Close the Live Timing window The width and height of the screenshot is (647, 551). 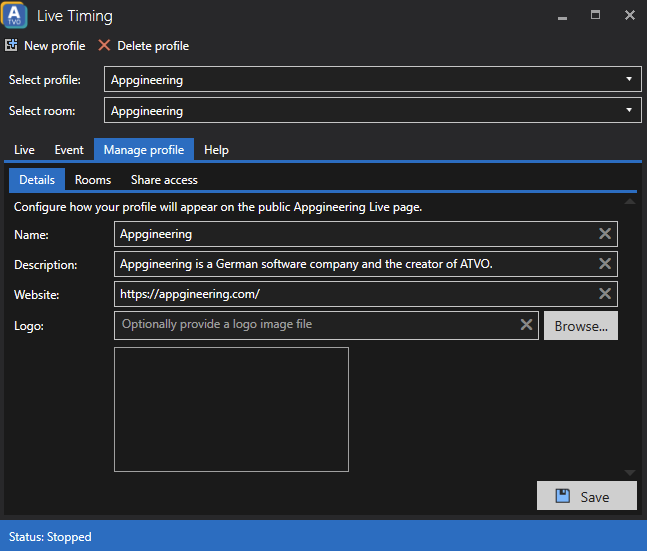pos(630,15)
